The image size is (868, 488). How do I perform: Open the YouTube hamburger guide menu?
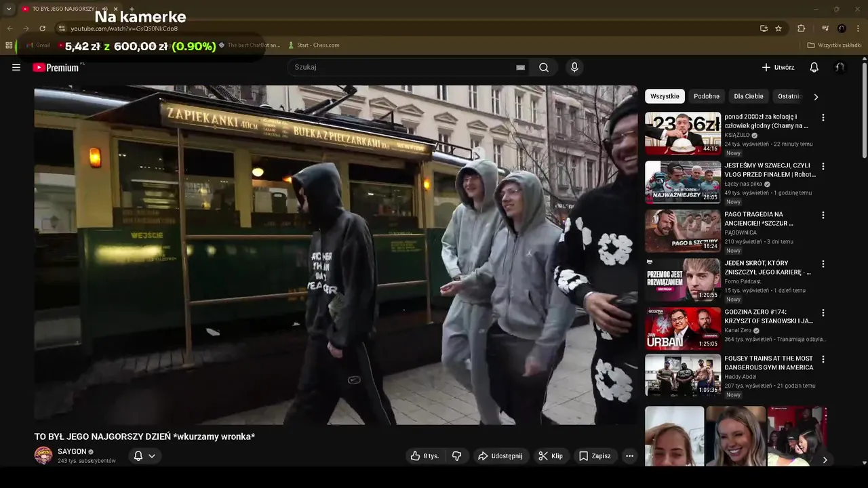16,67
